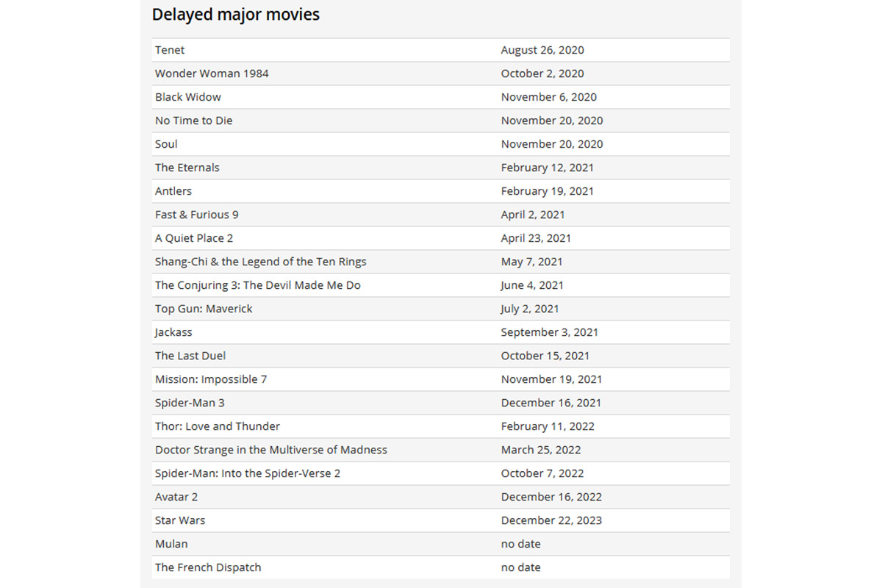The image size is (882, 588).
Task: Click The Eternals title text
Action: coord(187,168)
